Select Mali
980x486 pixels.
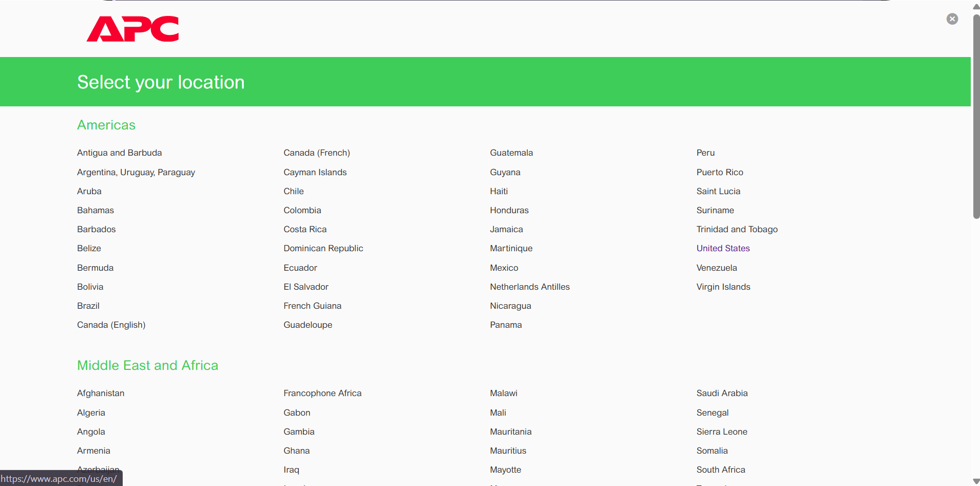click(x=498, y=413)
